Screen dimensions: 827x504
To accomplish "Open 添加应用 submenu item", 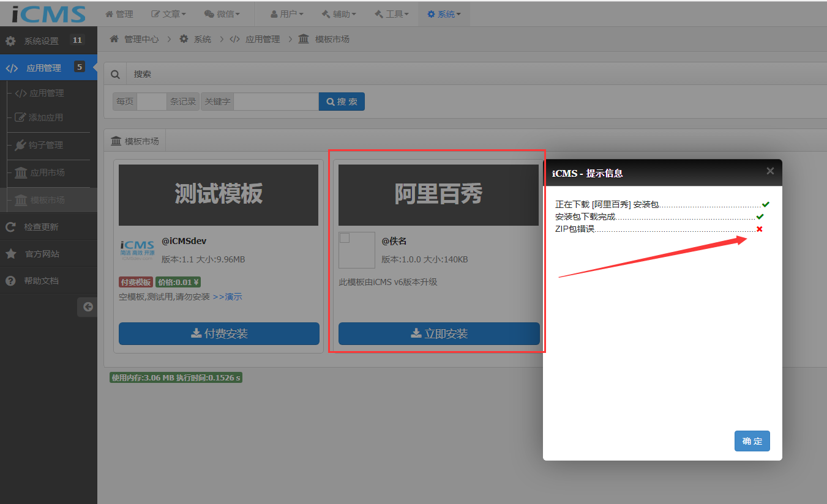I will (x=46, y=117).
